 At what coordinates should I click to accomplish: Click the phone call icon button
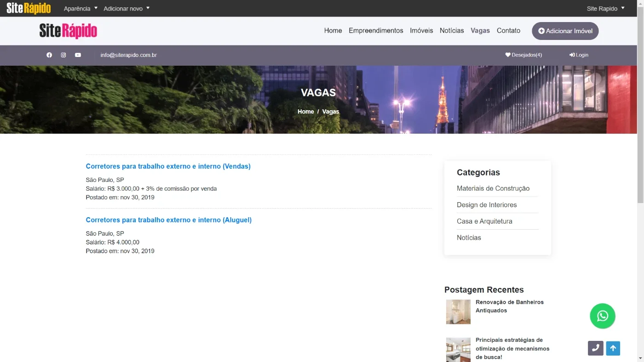(595, 348)
